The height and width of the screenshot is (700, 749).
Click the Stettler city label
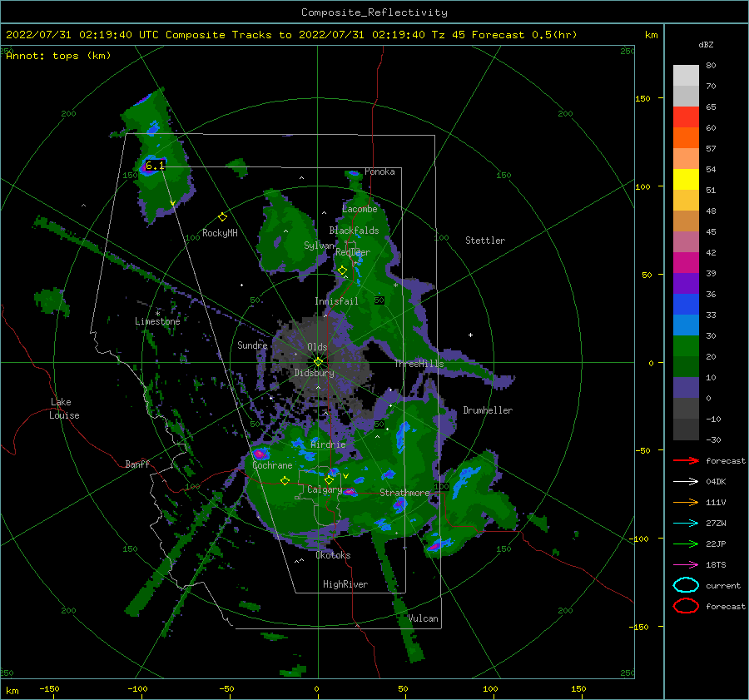pos(485,241)
